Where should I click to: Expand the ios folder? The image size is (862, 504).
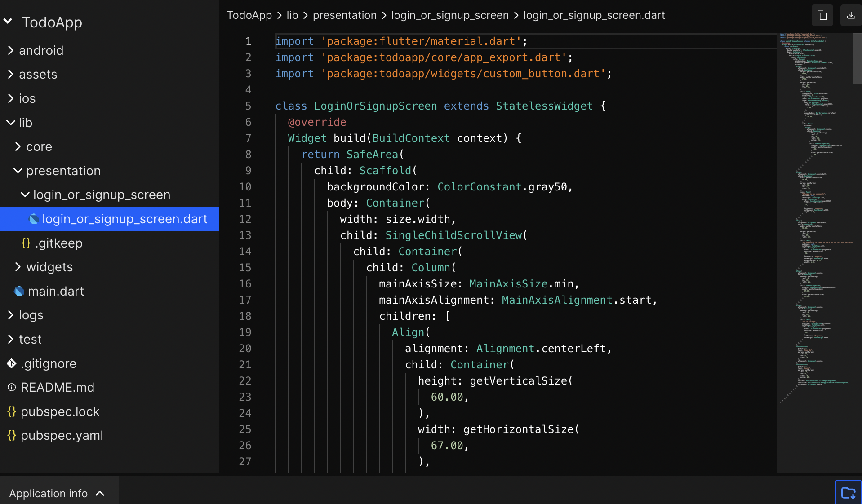click(11, 98)
